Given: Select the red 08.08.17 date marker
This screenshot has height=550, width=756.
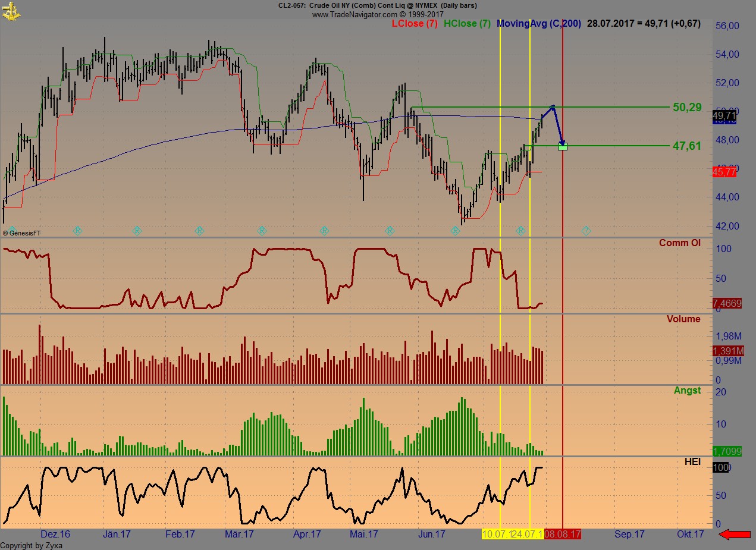Looking at the screenshot, I should tap(563, 535).
